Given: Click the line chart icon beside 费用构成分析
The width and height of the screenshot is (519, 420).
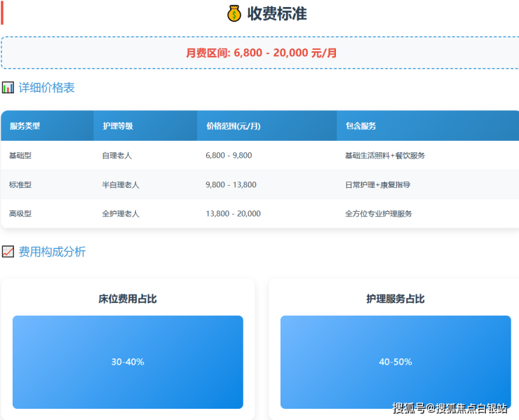Looking at the screenshot, I should point(8,252).
